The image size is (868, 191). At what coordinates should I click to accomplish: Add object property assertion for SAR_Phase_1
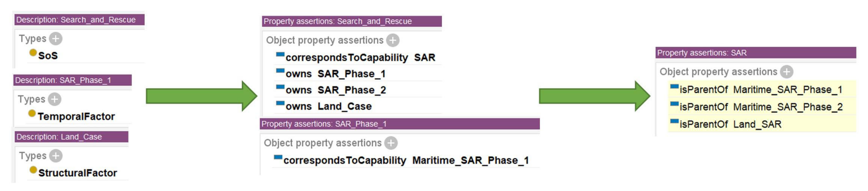(390, 143)
